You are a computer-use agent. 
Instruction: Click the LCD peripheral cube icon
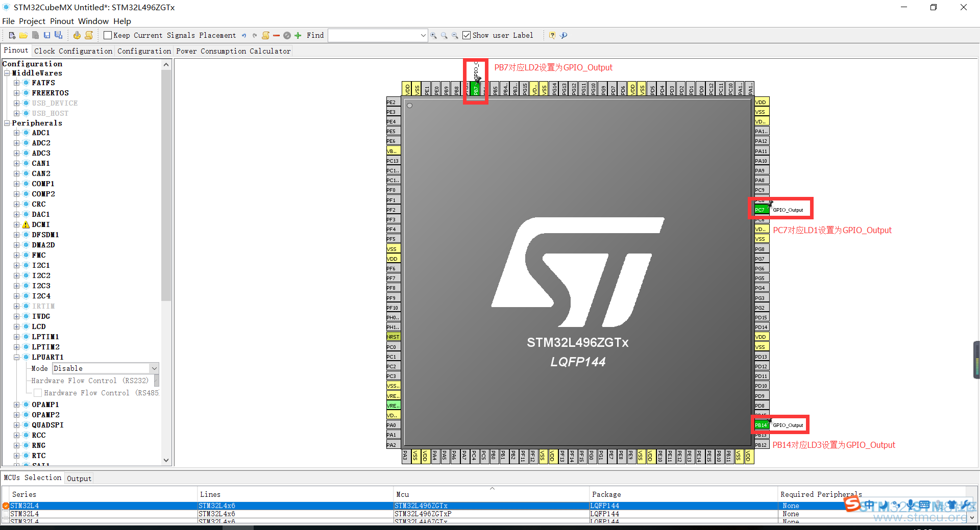[26, 326]
